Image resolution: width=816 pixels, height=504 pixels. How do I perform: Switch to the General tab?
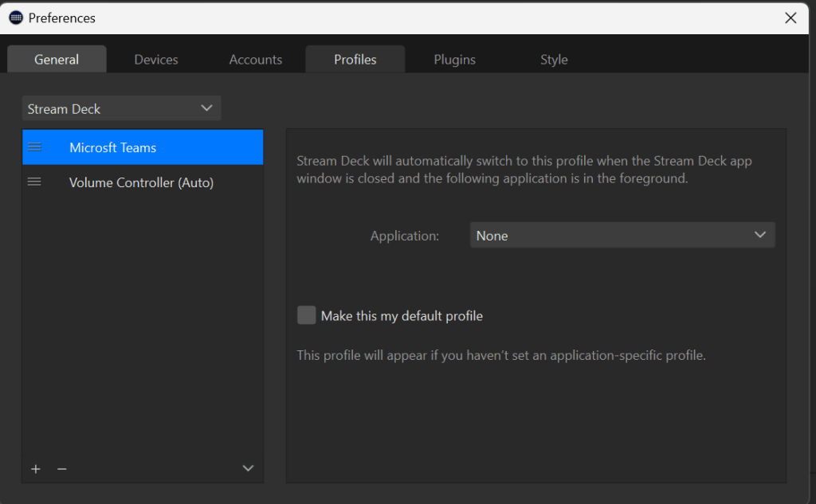[x=57, y=60]
